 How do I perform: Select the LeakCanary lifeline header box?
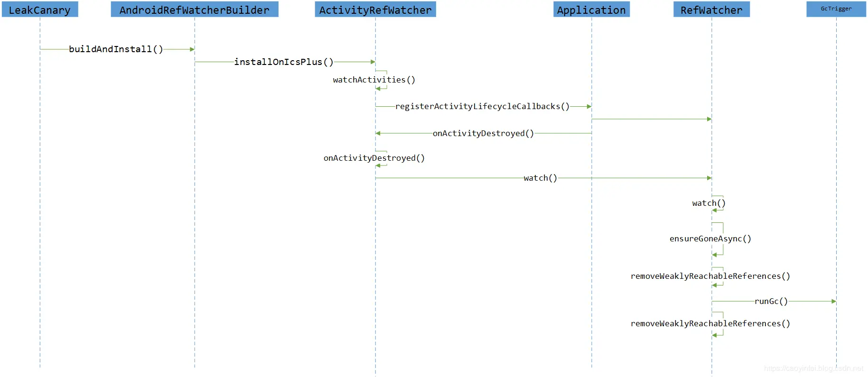tap(40, 9)
